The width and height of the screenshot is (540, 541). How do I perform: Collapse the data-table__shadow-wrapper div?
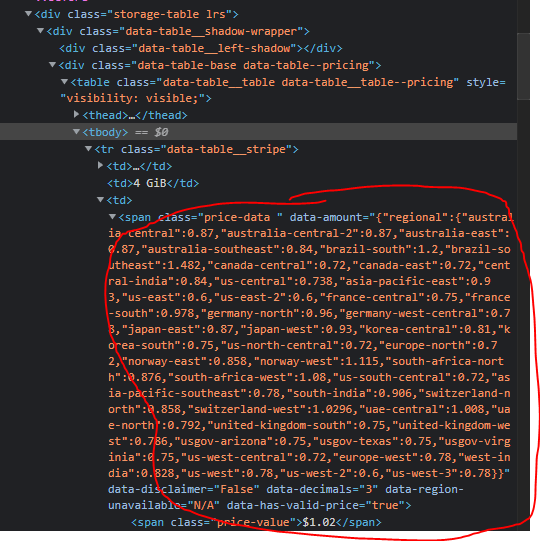click(40, 31)
